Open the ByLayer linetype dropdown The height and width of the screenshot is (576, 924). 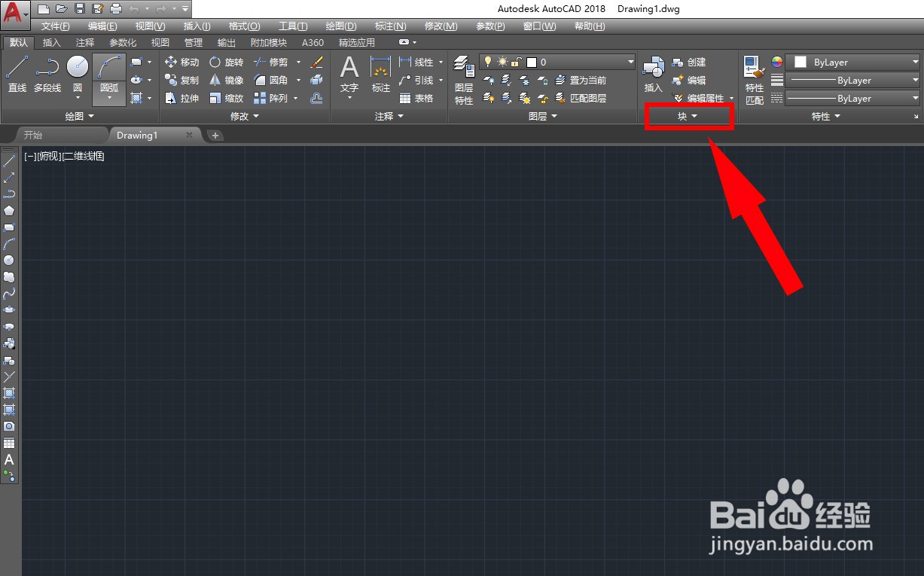click(854, 99)
